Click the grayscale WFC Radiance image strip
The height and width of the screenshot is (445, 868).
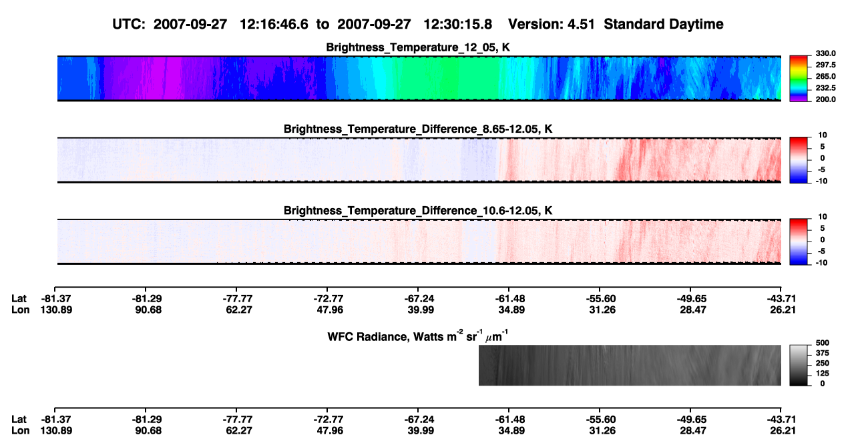click(630, 365)
